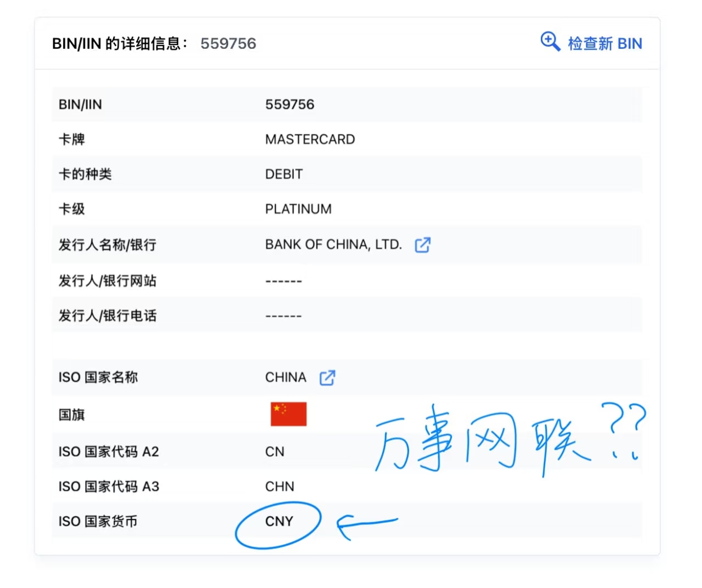The height and width of the screenshot is (588, 702).
Task: Click the DEBIT card type value
Action: 284,174
